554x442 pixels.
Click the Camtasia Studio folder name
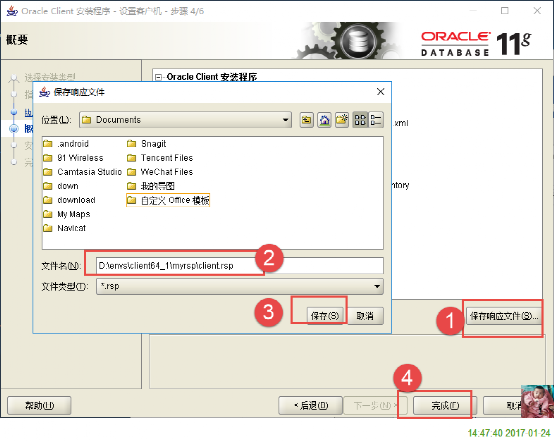(90, 172)
